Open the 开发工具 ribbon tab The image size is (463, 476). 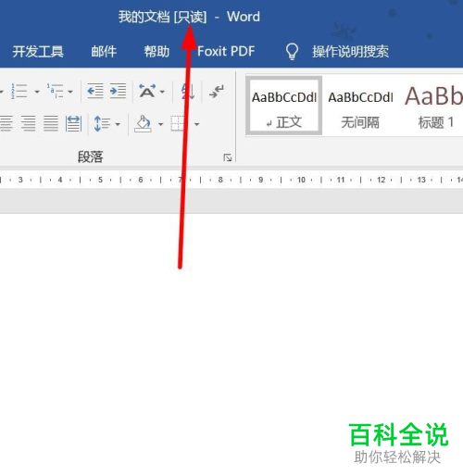[38, 52]
